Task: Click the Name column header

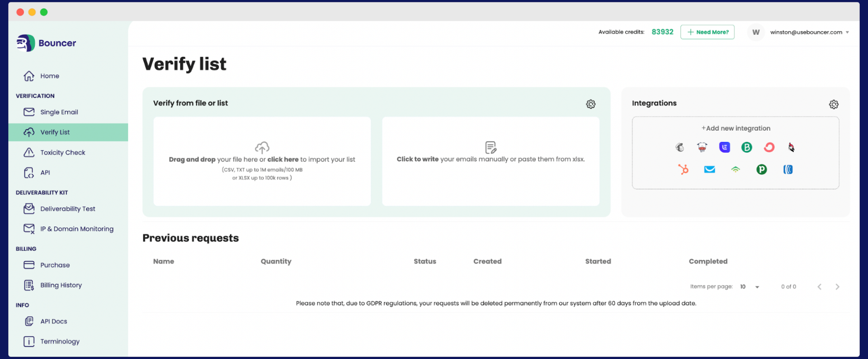Action: pyautogui.click(x=164, y=261)
